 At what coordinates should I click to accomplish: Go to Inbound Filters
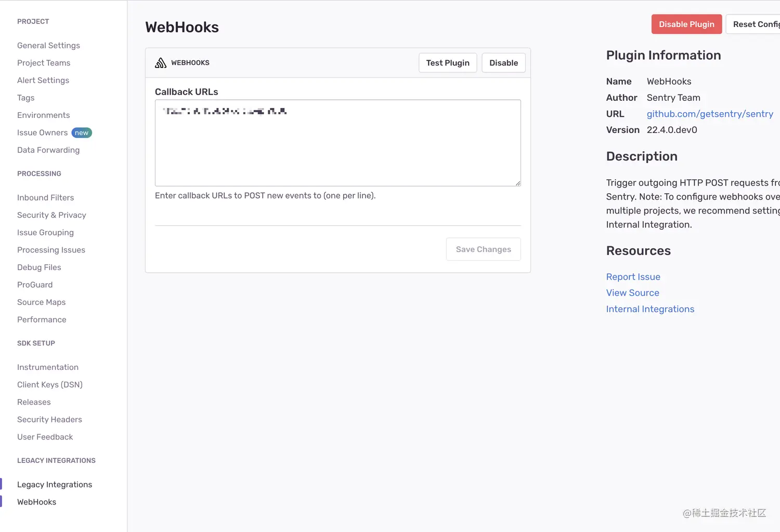[46, 198]
